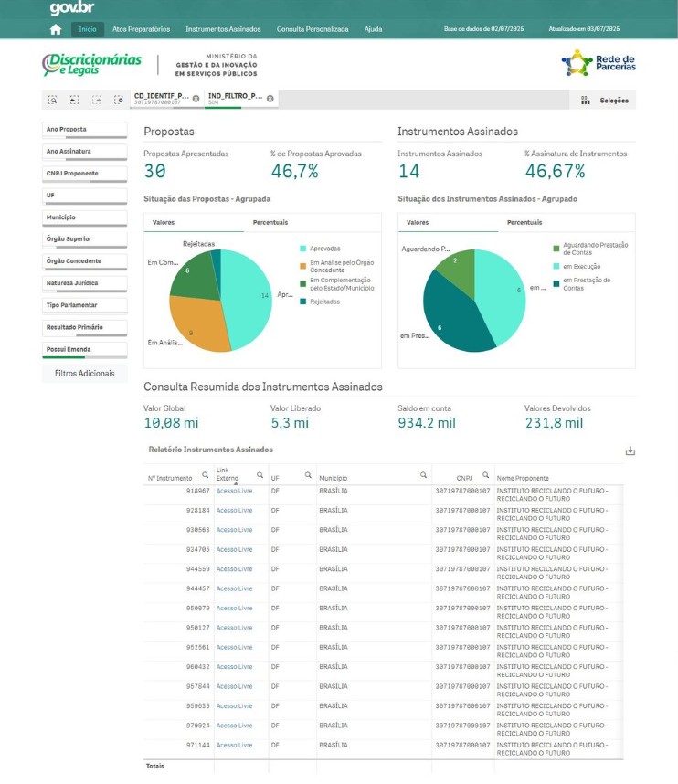Screen dimensions: 678x784
Task: Expand the UF filter list
Action: click(84, 196)
